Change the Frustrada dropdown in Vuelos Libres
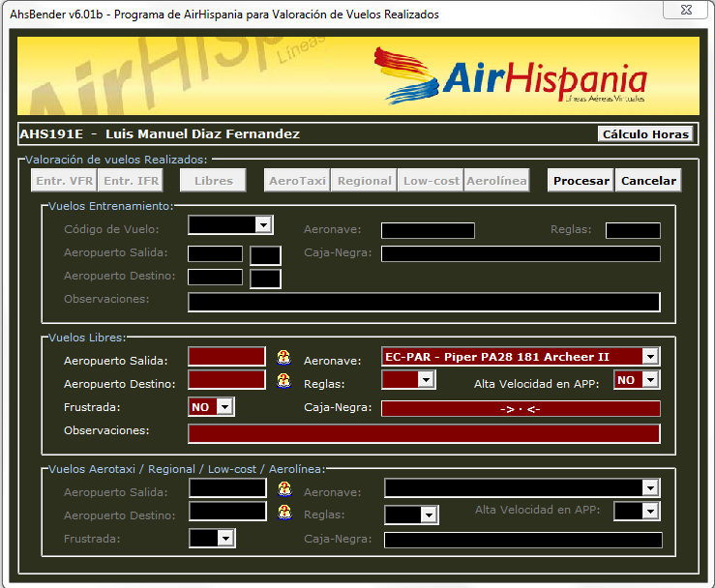The image size is (715, 588). pyautogui.click(x=224, y=407)
